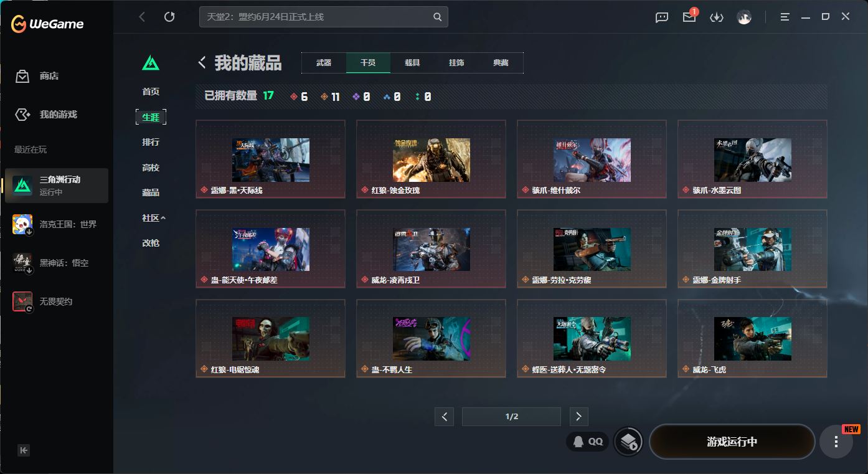Select 无畏契约 in recent games
The height and width of the screenshot is (474, 868).
[57, 301]
